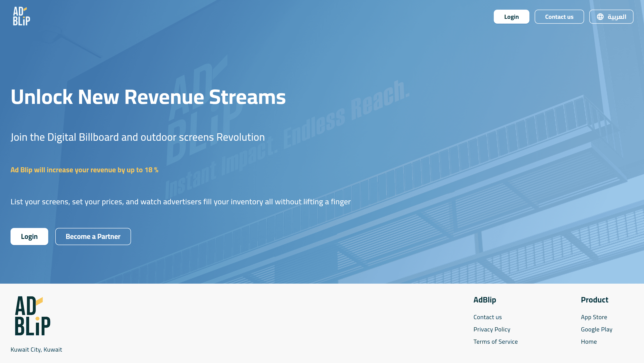Image resolution: width=644 pixels, height=363 pixels.
Task: Click the AdBlip footer column heading
Action: 485,300
